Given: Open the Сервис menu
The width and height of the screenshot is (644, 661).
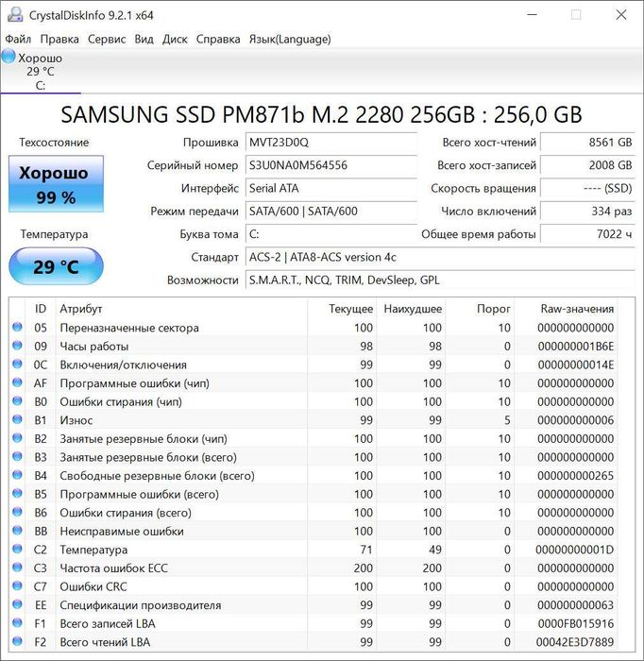Looking at the screenshot, I should (107, 40).
